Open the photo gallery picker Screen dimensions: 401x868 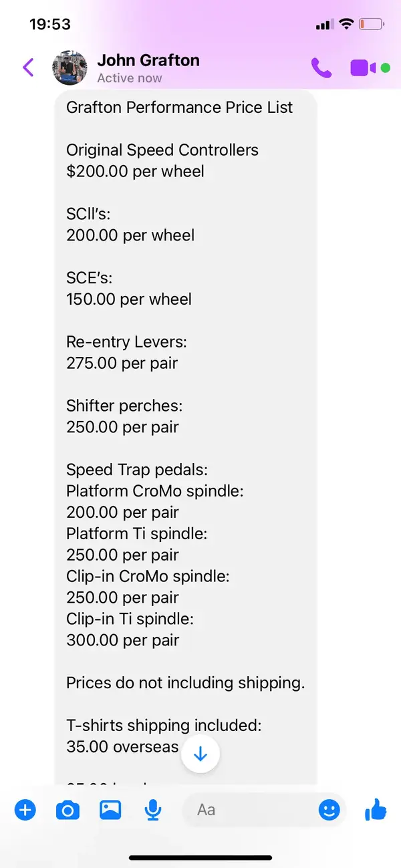[110, 810]
